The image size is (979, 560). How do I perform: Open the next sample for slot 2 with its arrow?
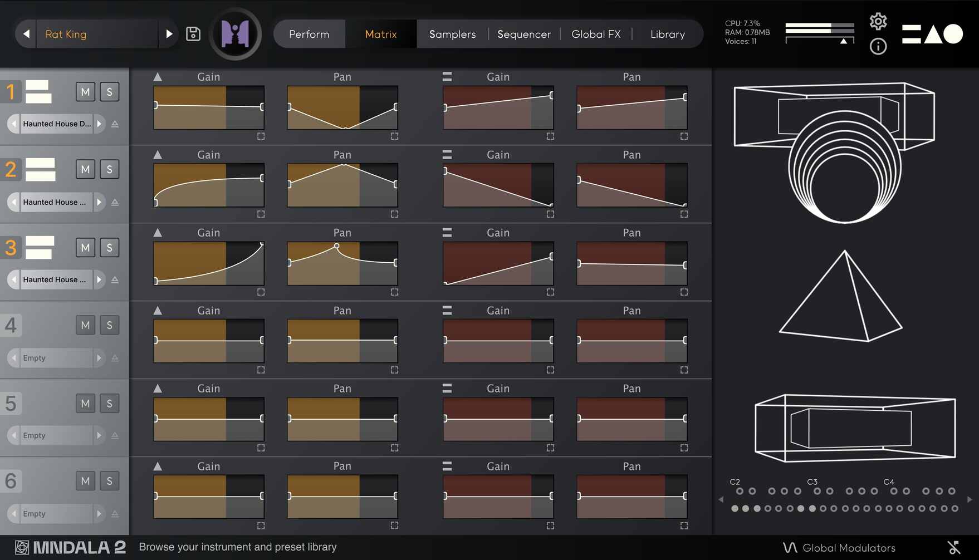click(99, 202)
